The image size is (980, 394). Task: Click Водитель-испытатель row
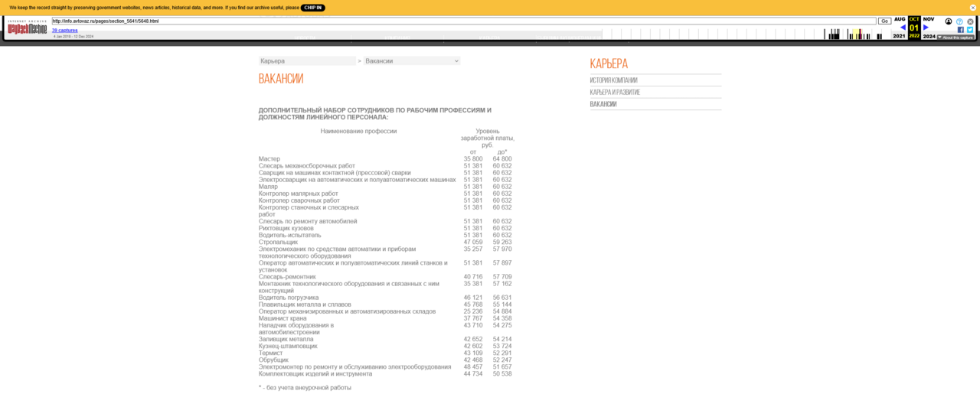point(385,235)
